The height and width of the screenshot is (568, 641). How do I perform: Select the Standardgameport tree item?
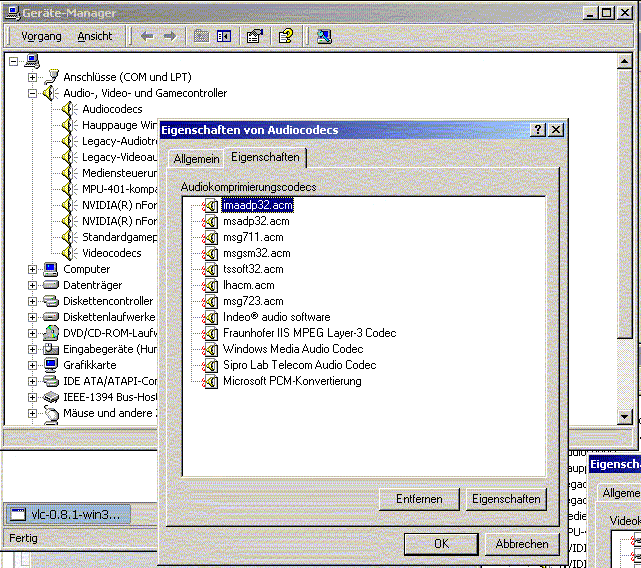point(119,237)
